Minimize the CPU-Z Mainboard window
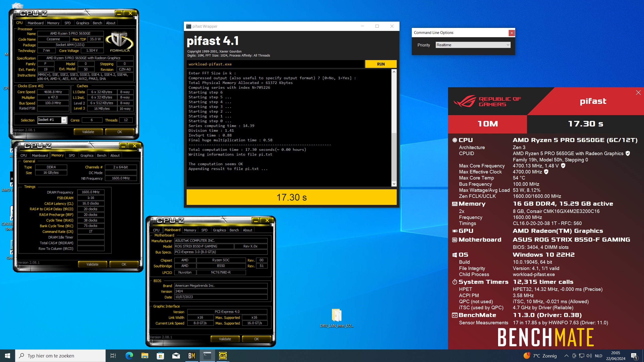This screenshot has width=644, height=362. (x=256, y=220)
